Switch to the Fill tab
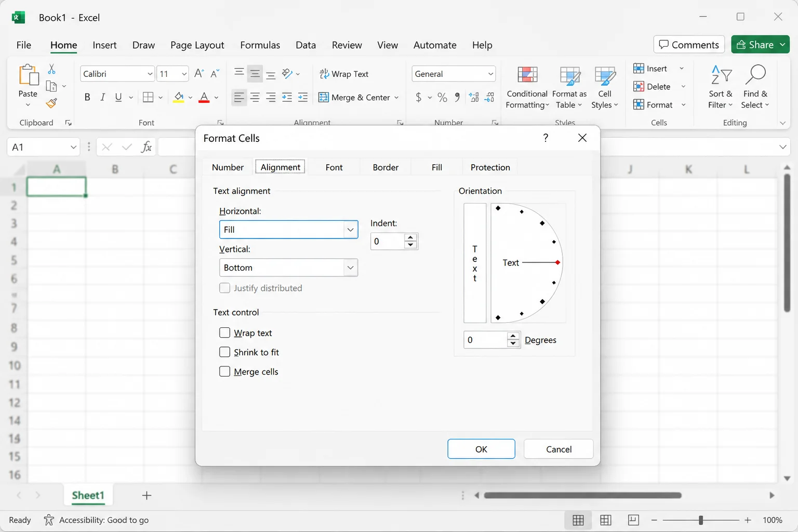 click(437, 167)
